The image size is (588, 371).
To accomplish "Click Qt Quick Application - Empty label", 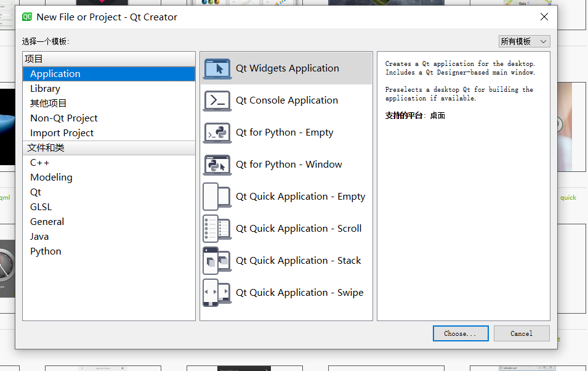I will point(300,197).
